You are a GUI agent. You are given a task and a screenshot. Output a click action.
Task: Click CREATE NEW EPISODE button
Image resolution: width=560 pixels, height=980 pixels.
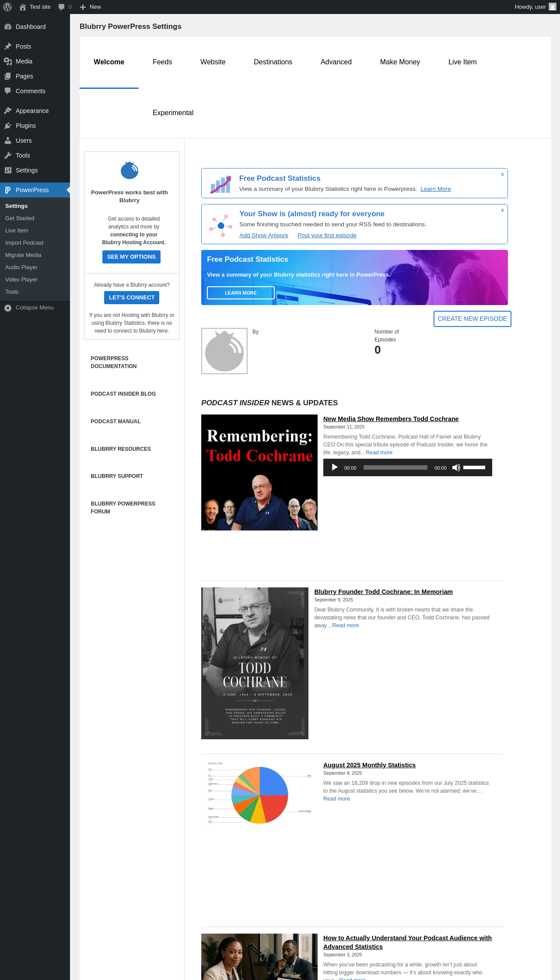point(472,319)
